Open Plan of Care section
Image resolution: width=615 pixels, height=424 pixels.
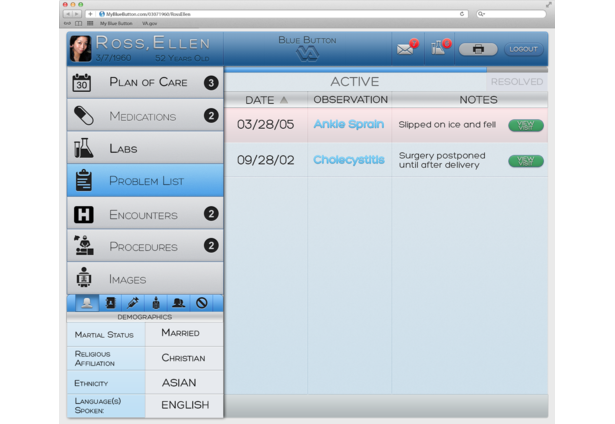click(x=145, y=82)
